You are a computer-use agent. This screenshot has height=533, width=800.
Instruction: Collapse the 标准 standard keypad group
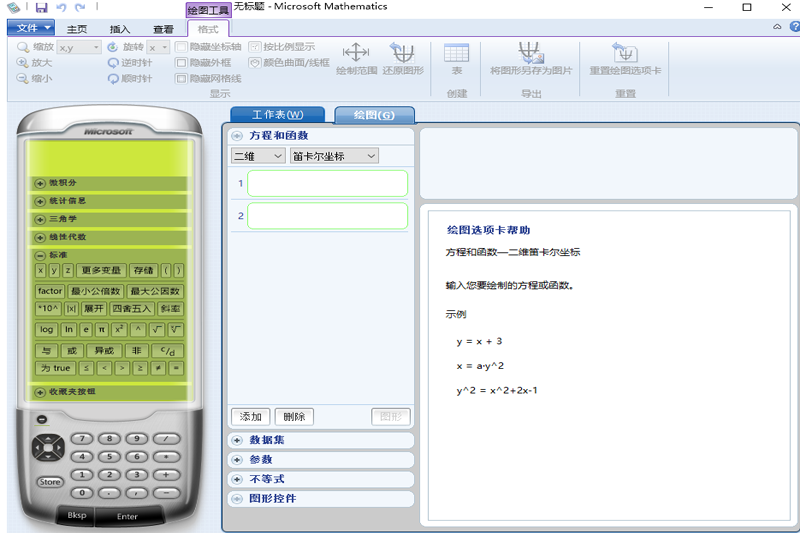[40, 255]
